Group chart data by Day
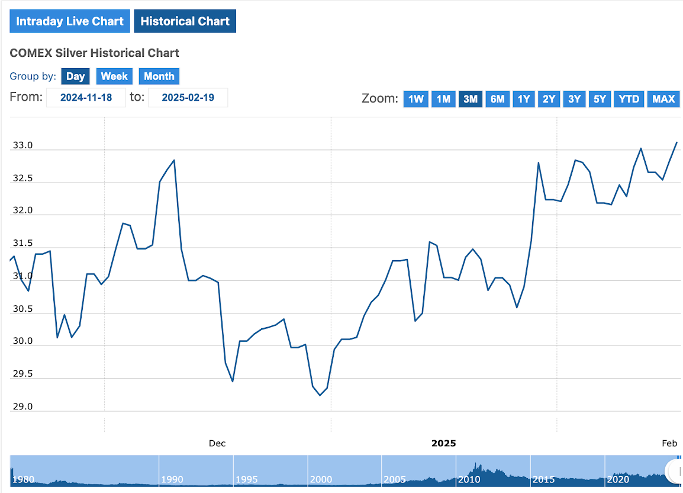 75,76
